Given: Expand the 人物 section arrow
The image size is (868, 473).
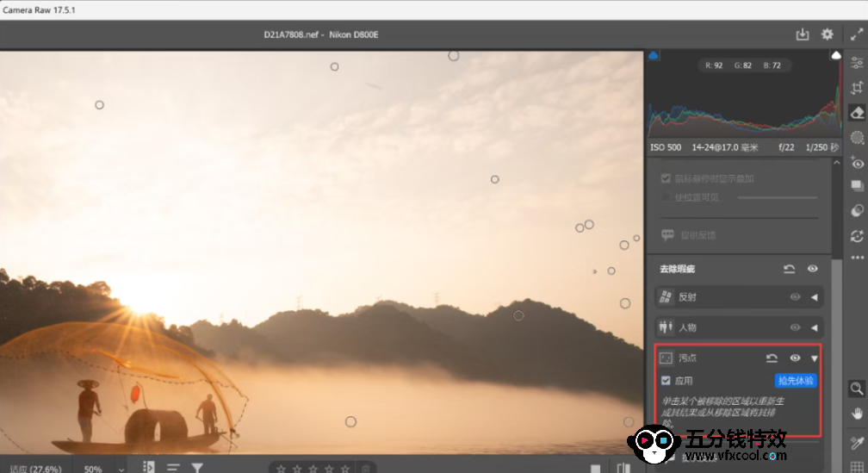Looking at the screenshot, I should (x=814, y=327).
